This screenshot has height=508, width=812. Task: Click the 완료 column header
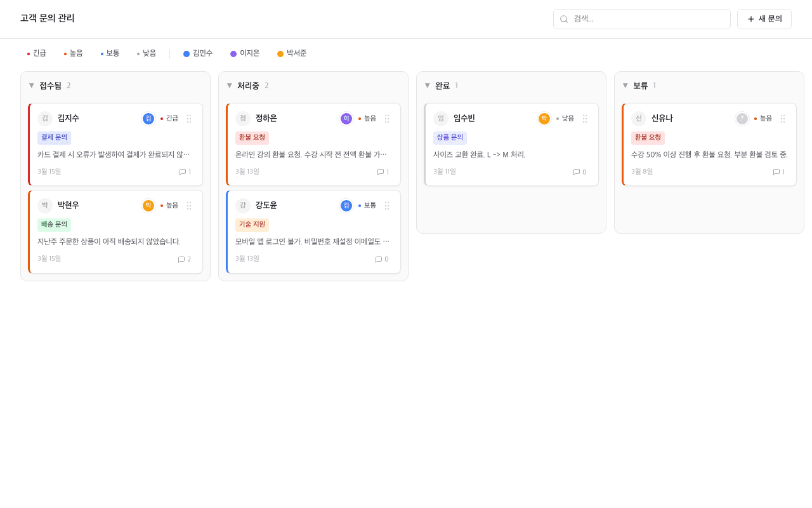(x=442, y=85)
